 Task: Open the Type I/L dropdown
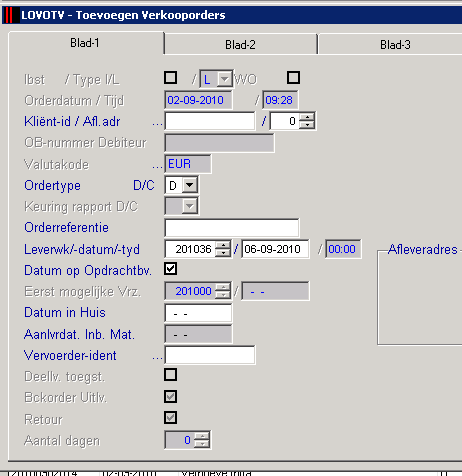pos(225,79)
